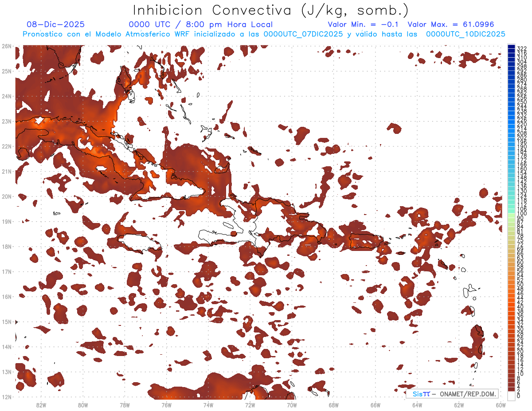Screen dimensions: 532x411
Task: Click the 18N latitude label
Action: pyautogui.click(x=7, y=247)
